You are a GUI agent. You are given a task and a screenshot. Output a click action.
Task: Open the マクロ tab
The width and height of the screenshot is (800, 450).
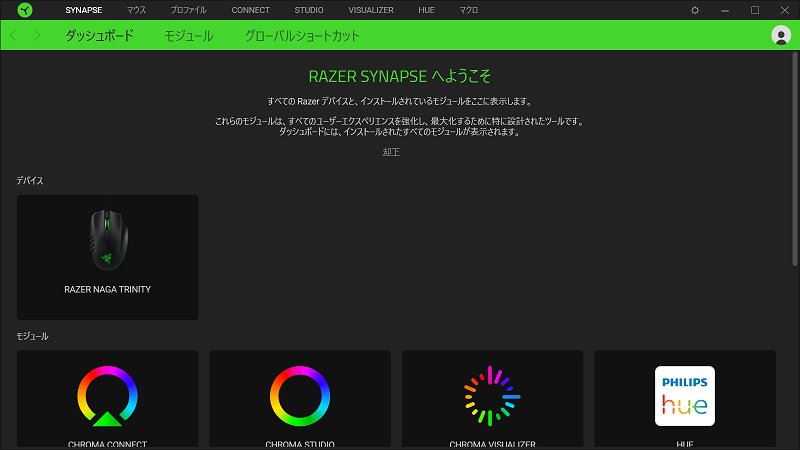tap(468, 10)
